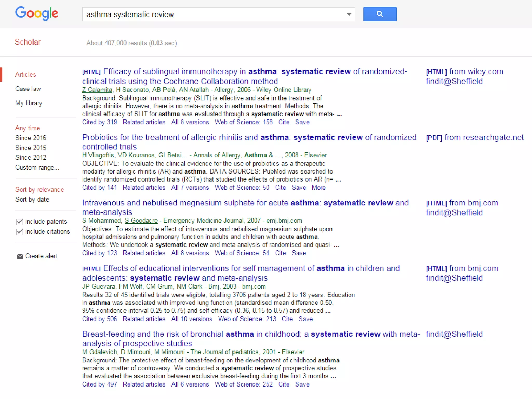Open the Custom range date option
The image size is (532, 399).
(37, 168)
